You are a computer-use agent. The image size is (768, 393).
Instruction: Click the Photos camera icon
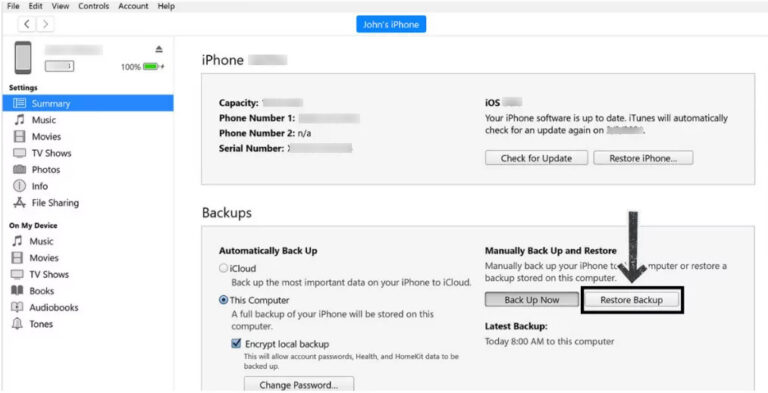(x=19, y=170)
